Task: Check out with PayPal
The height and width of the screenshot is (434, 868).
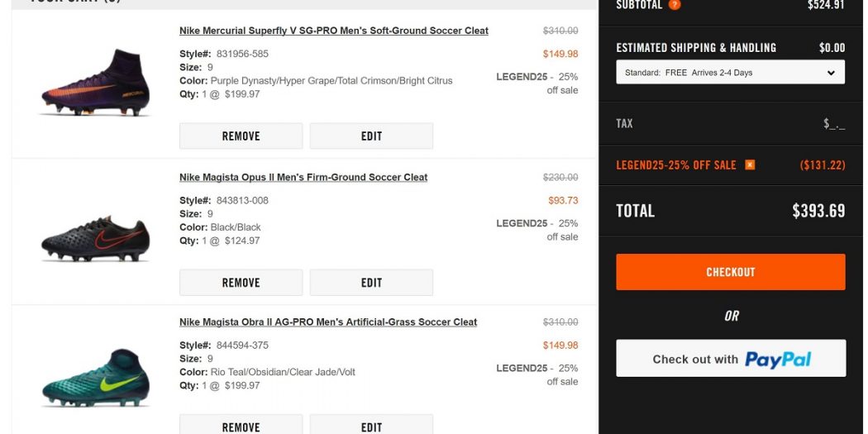Action: (x=730, y=359)
